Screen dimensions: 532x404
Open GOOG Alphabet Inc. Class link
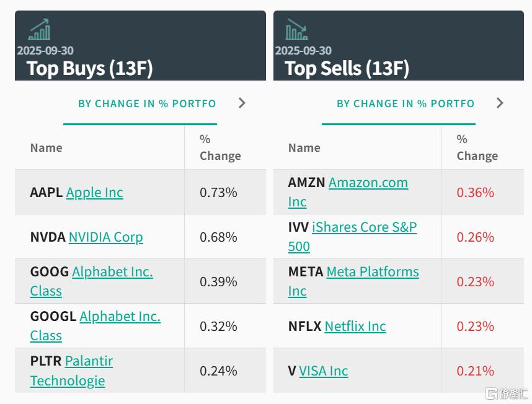(112, 272)
